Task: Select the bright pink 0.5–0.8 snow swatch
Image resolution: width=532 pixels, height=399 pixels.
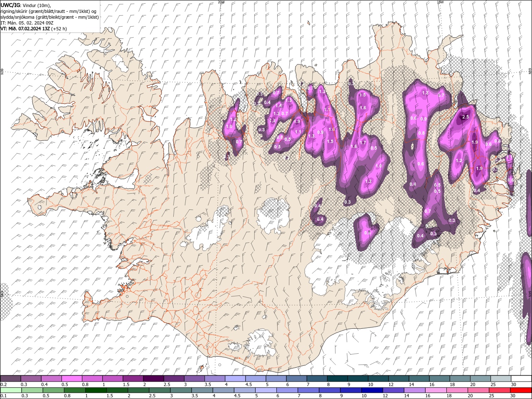Action: [71, 379]
